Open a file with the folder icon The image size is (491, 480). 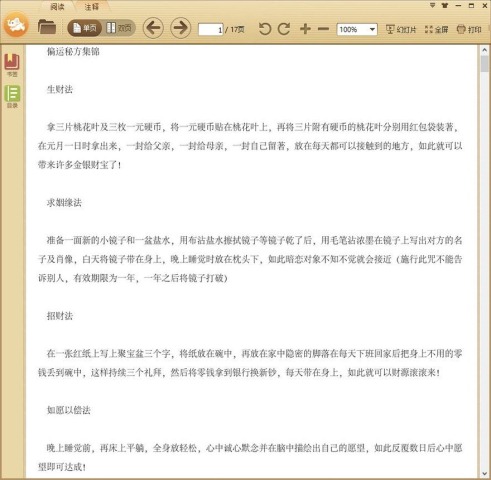[x=47, y=27]
